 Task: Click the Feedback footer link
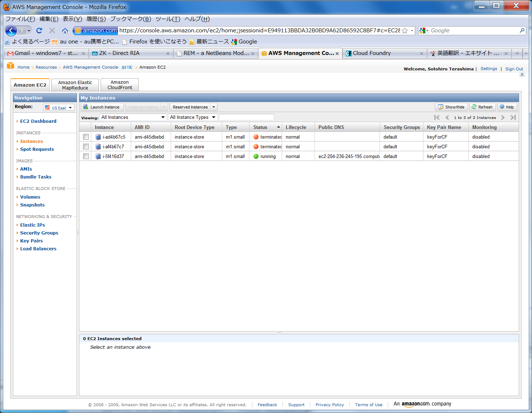[x=267, y=405]
